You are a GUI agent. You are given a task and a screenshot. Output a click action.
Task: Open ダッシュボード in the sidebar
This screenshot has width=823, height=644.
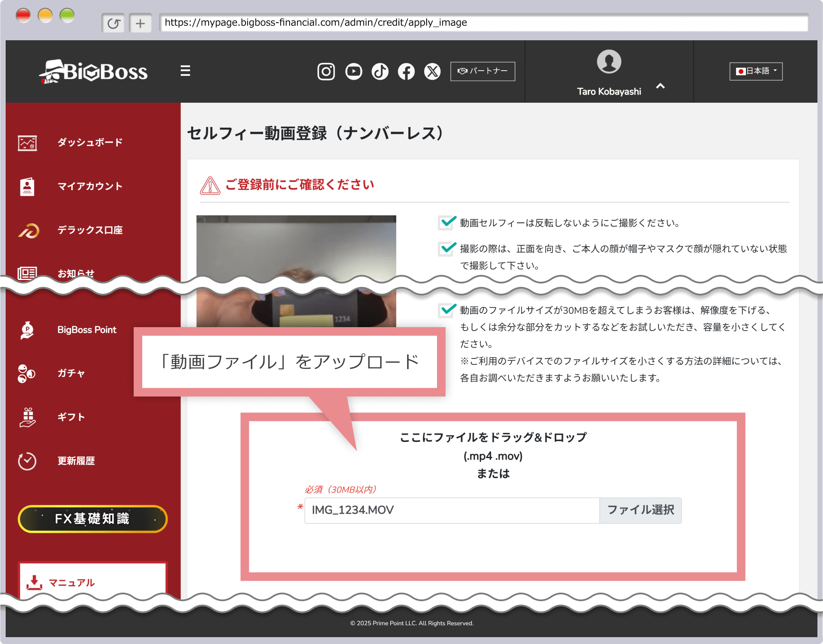click(x=90, y=143)
